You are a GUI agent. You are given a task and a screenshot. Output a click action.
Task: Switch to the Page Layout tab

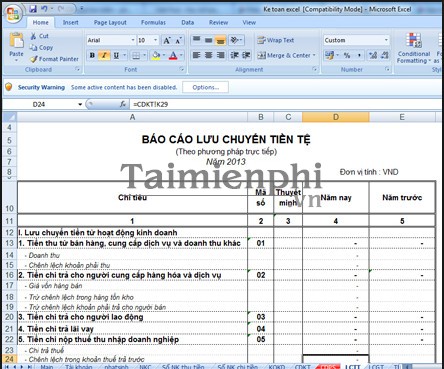coord(110,22)
